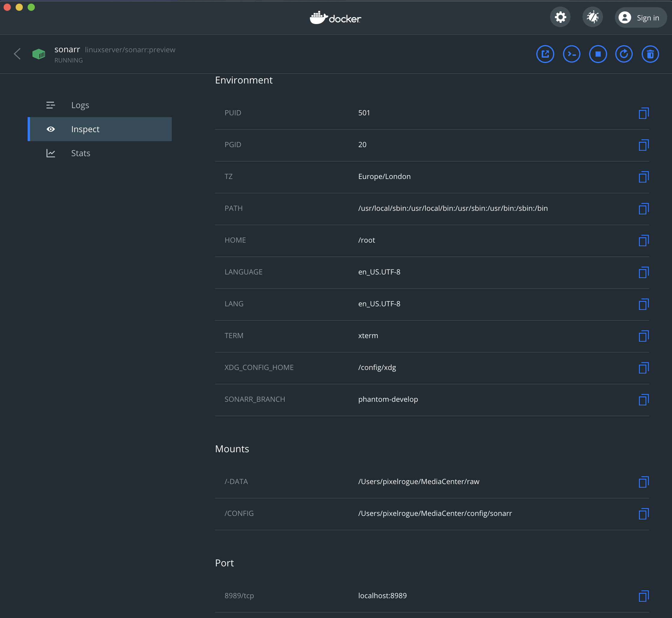Stop the running sonarr container

point(598,54)
